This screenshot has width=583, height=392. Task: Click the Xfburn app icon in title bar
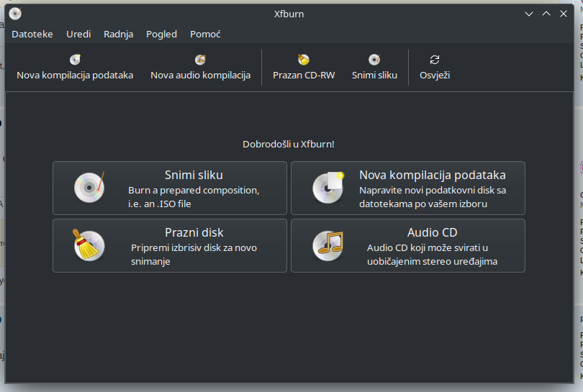click(15, 14)
